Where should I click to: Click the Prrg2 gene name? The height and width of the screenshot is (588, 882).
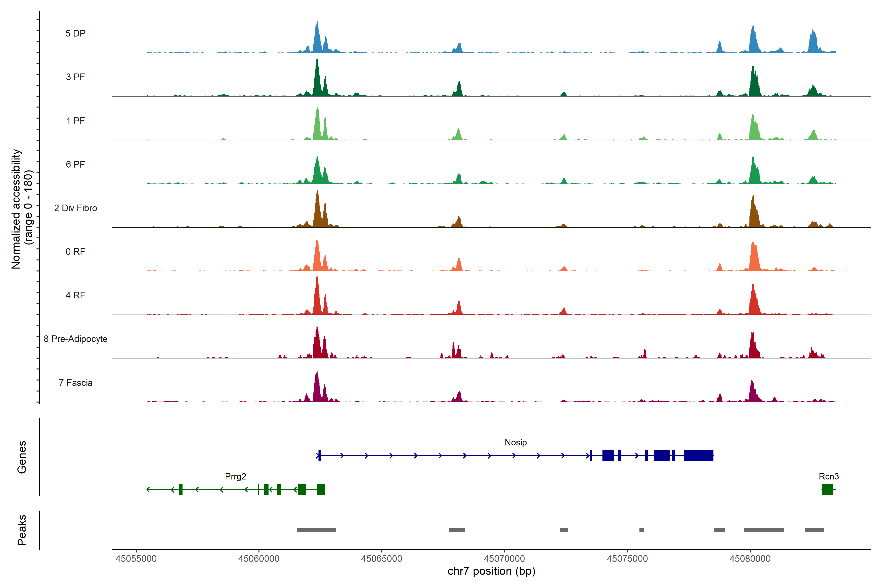(235, 477)
